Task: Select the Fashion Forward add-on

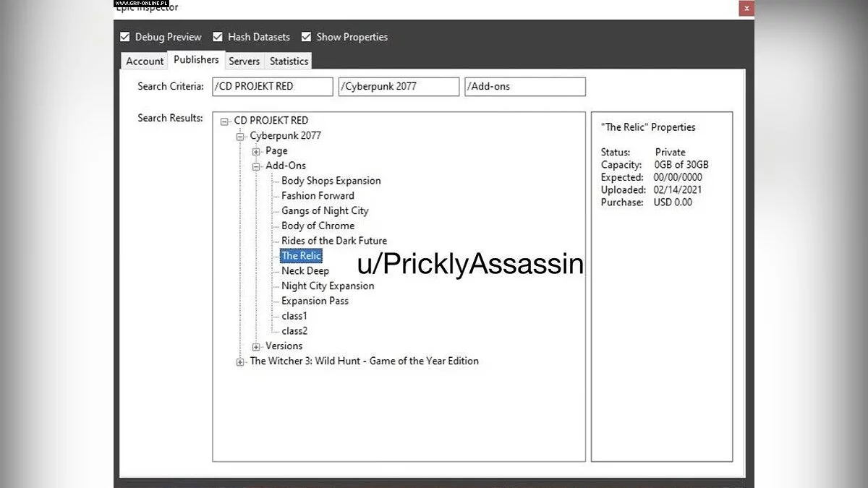Action: click(x=318, y=196)
